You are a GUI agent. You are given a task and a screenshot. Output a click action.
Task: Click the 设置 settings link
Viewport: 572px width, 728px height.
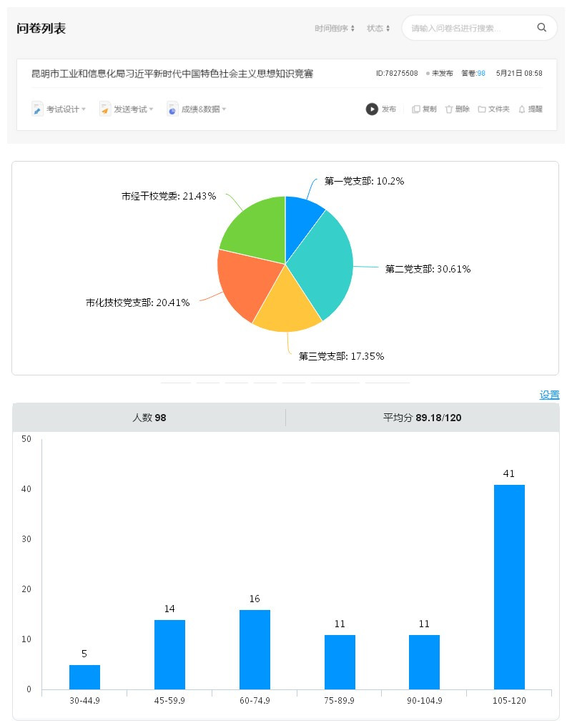coord(549,395)
